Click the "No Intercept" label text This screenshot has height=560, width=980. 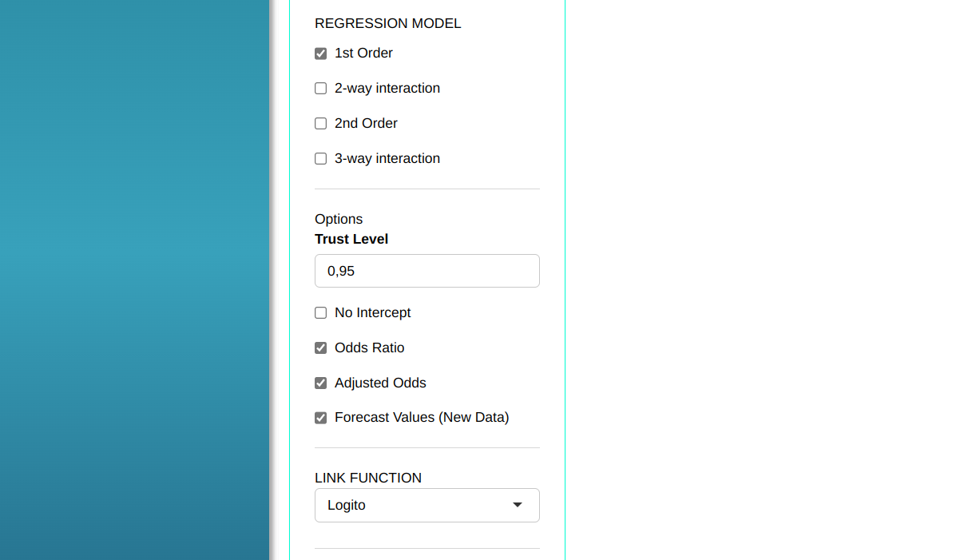click(x=372, y=313)
